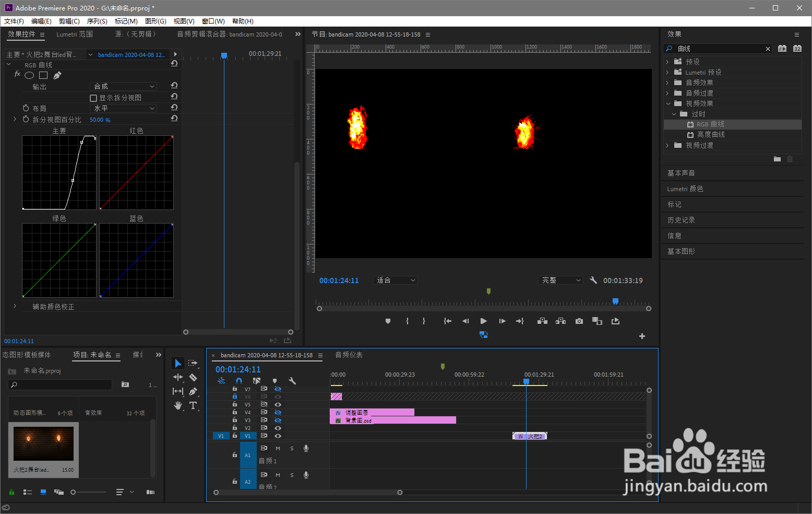Open timeline display settings wrench

292,381
